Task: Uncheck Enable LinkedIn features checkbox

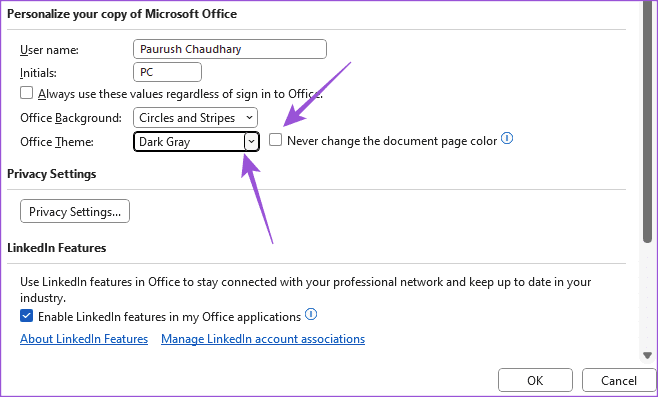Action: [x=26, y=316]
